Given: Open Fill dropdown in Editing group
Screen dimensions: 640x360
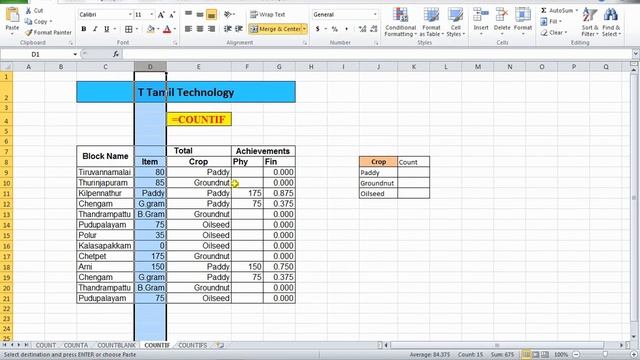Looking at the screenshot, I should [x=552, y=21].
